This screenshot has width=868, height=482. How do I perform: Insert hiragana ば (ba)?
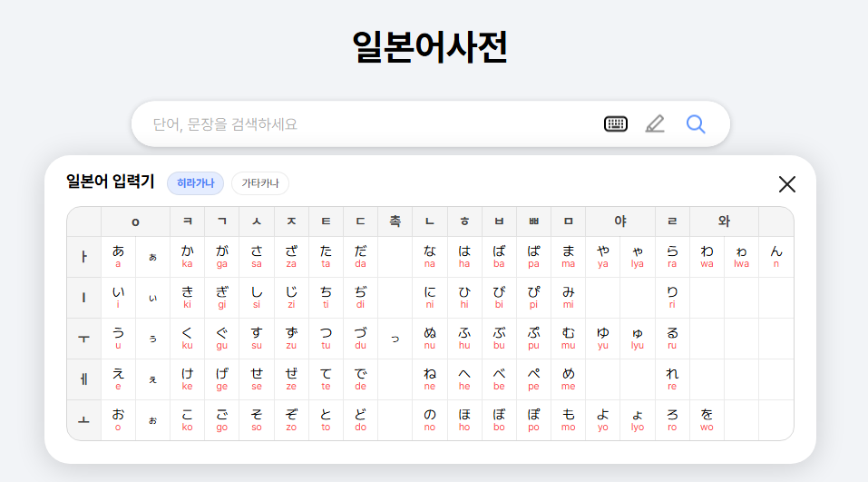pyautogui.click(x=499, y=257)
